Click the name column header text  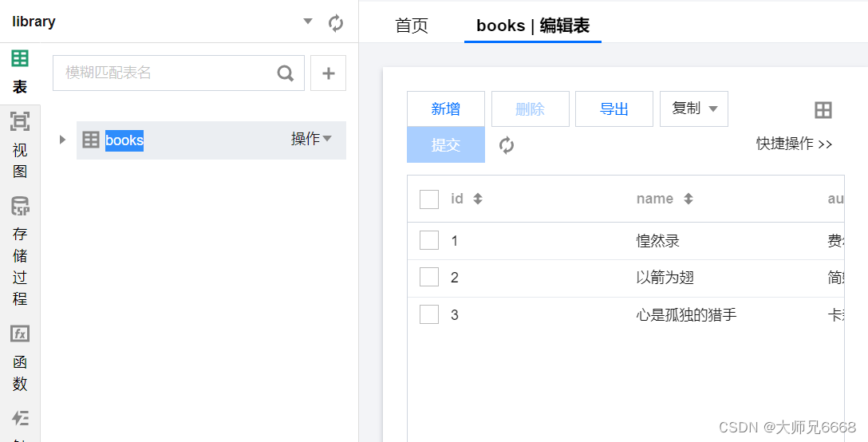655,199
